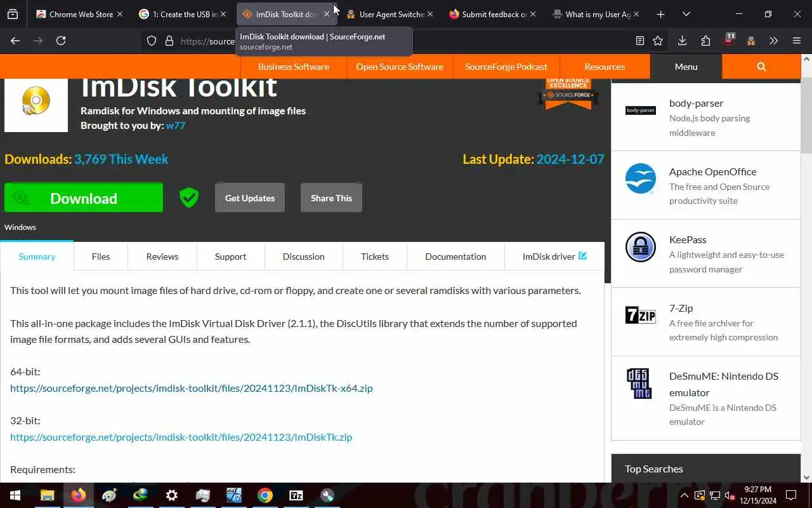Image resolution: width=812 pixels, height=508 pixels.
Task: Open the Apache OpenOffice project title link
Action: point(712,171)
